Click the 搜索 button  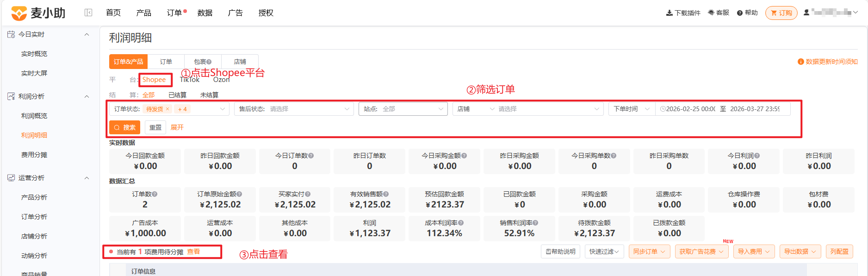(124, 127)
